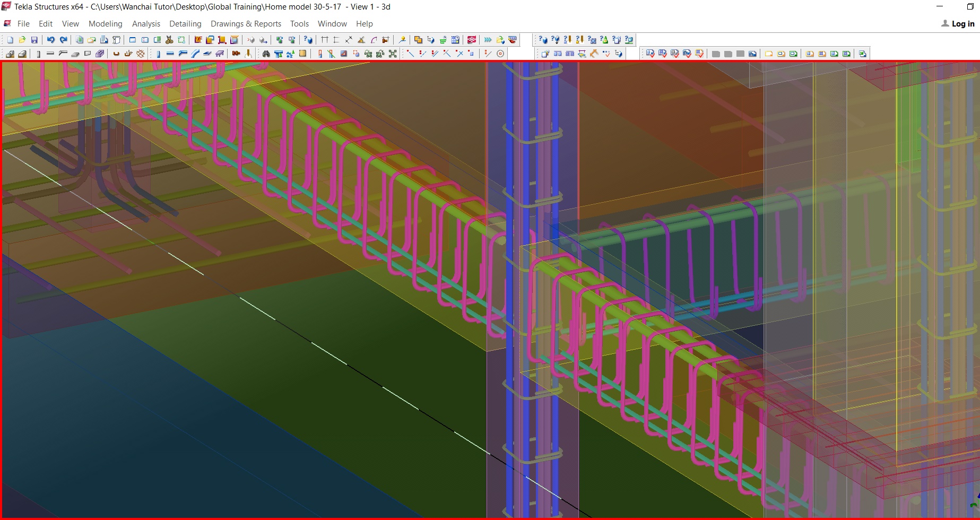Screen dimensions: 980x520
Task: Click the Log in link
Action: 962,24
